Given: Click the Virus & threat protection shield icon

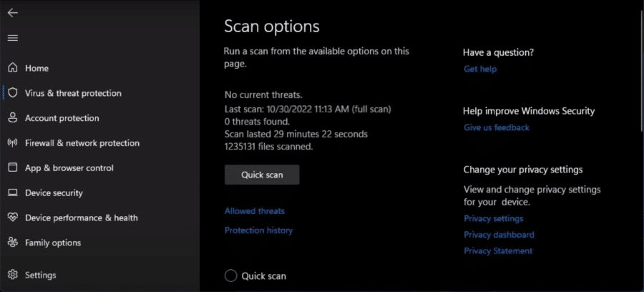Looking at the screenshot, I should pos(13,93).
